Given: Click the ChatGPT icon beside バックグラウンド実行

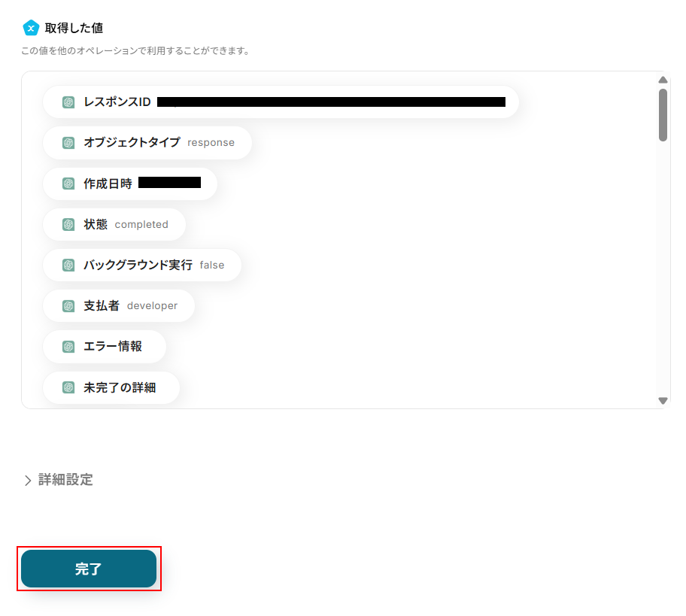Looking at the screenshot, I should (68, 265).
